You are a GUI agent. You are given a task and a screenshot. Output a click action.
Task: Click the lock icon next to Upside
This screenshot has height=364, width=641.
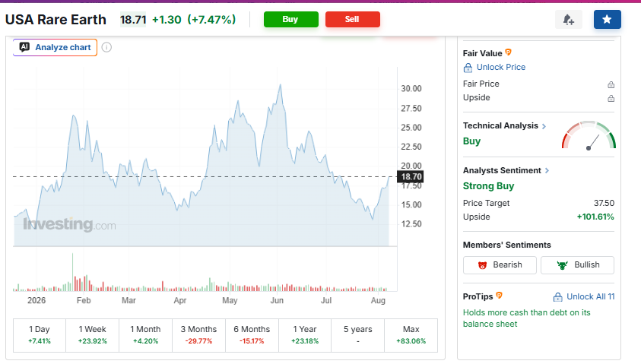tap(611, 98)
